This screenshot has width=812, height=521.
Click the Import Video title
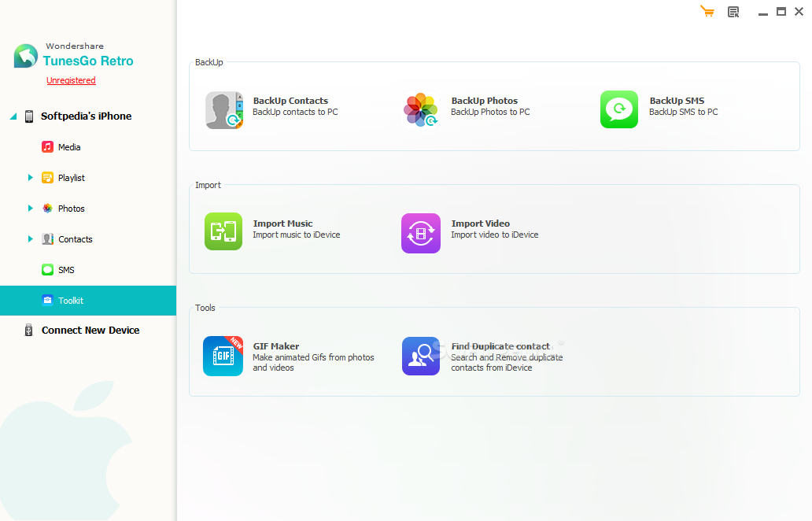[480, 224]
